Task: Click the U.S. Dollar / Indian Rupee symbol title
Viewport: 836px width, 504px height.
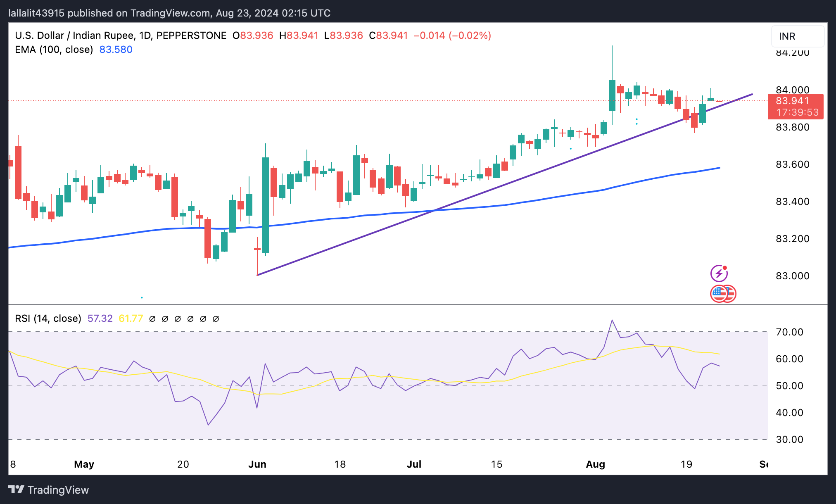Action: tap(74, 36)
